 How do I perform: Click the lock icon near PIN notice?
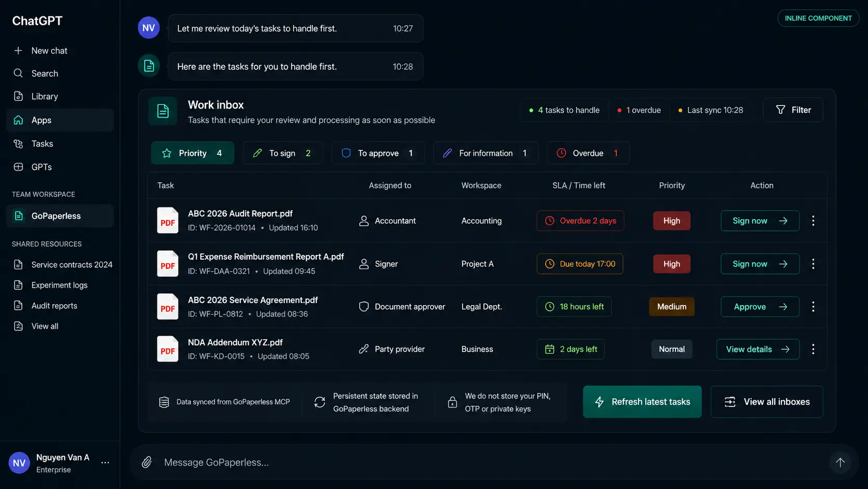pos(452,402)
